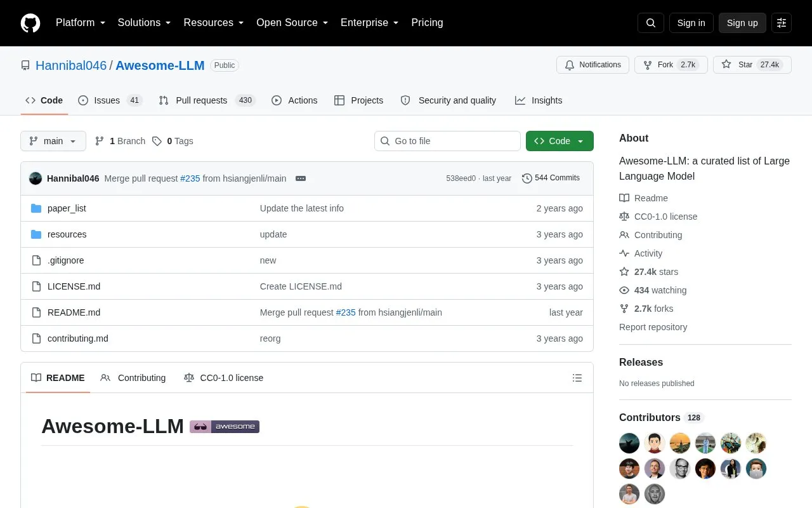Click Hannibal046's avatar in commit row
This screenshot has height=508, width=812.
coord(36,178)
